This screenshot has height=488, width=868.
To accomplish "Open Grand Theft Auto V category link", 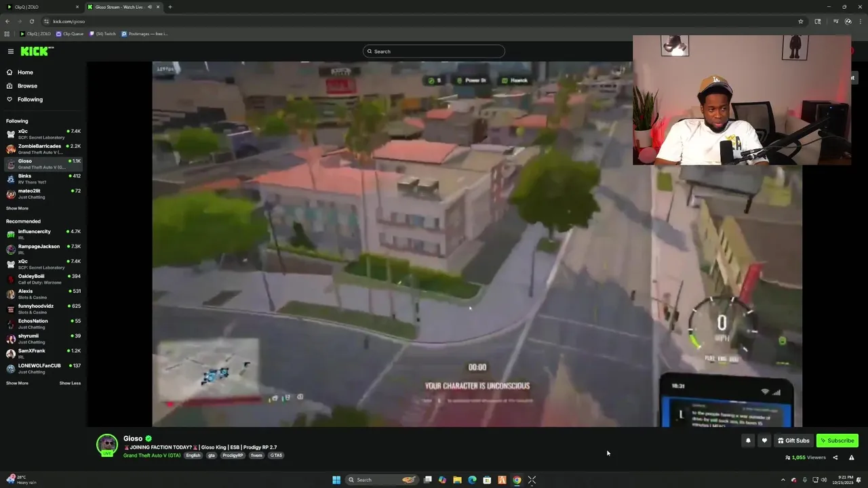I will tap(152, 455).
